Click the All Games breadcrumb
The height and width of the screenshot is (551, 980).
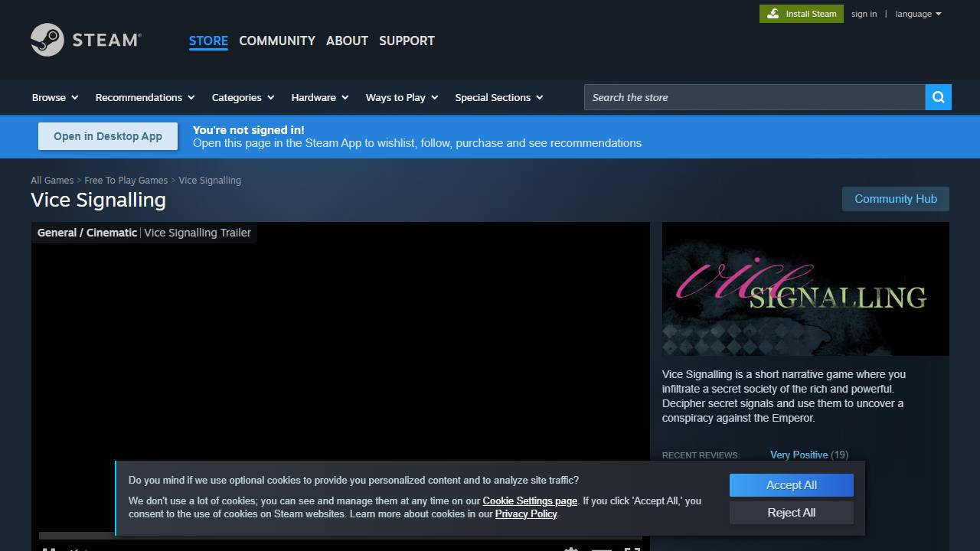52,180
